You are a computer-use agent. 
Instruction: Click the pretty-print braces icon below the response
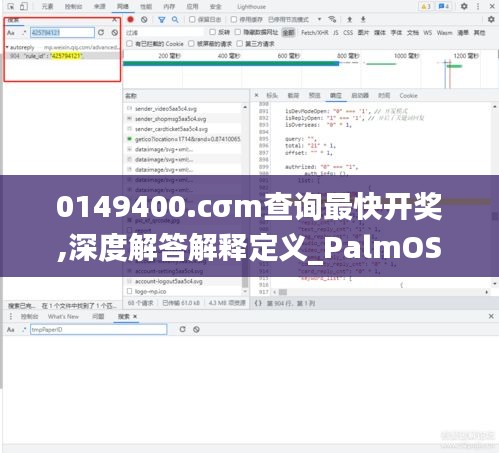tap(258, 303)
